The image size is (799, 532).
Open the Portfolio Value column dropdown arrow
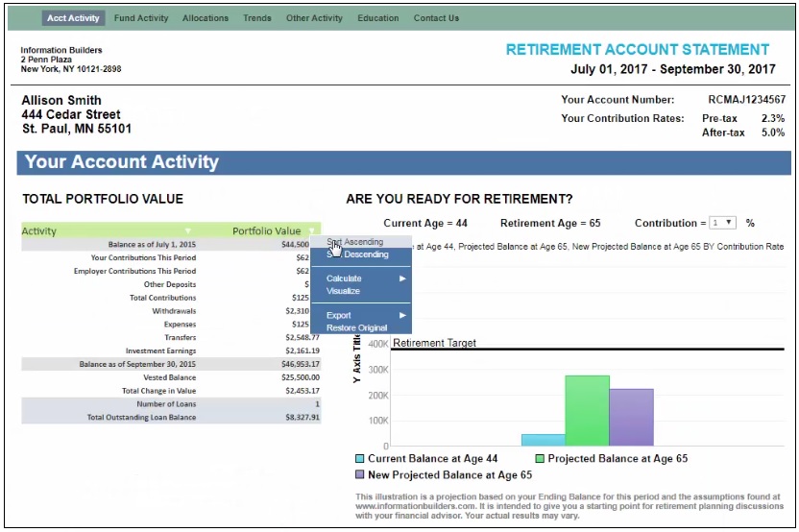(x=311, y=230)
